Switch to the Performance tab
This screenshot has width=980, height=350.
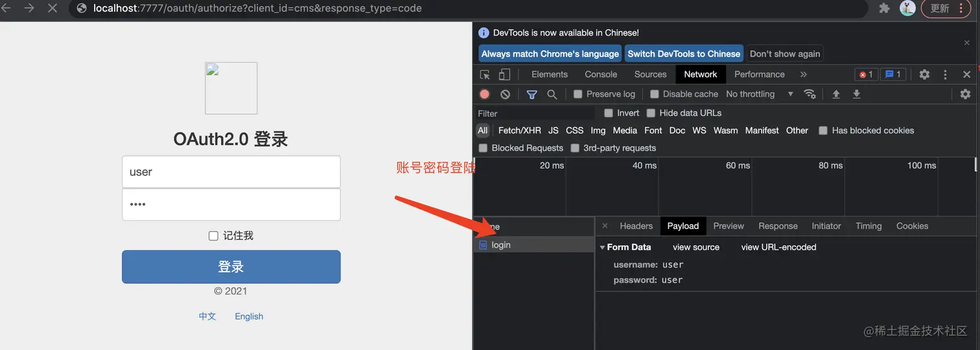760,75
